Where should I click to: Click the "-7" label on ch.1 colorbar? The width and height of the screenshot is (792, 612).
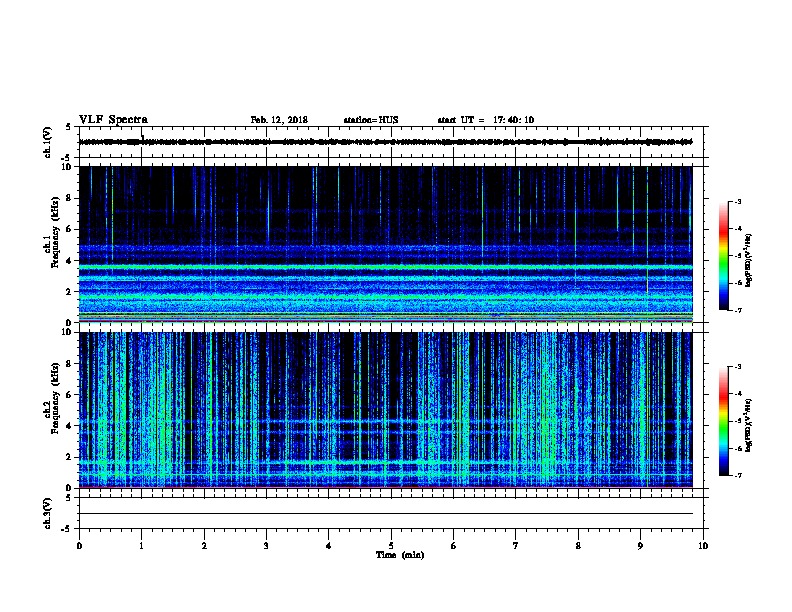(738, 310)
